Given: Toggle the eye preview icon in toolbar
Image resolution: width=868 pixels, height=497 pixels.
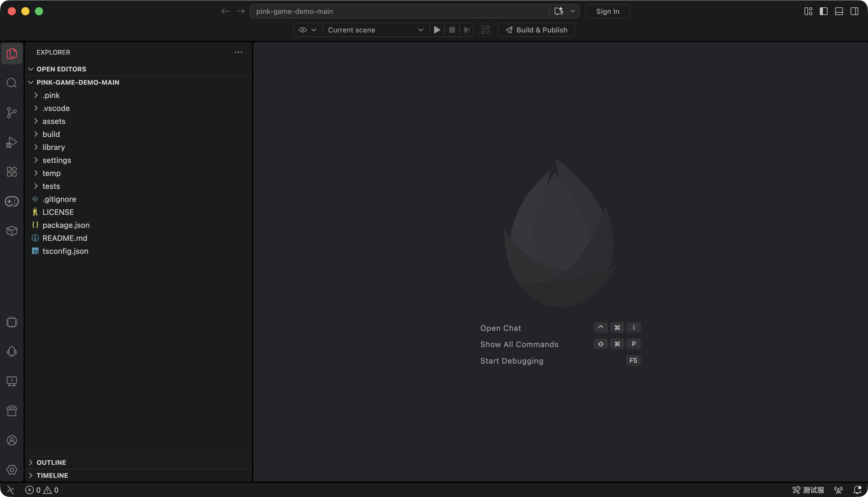Looking at the screenshot, I should pos(303,30).
